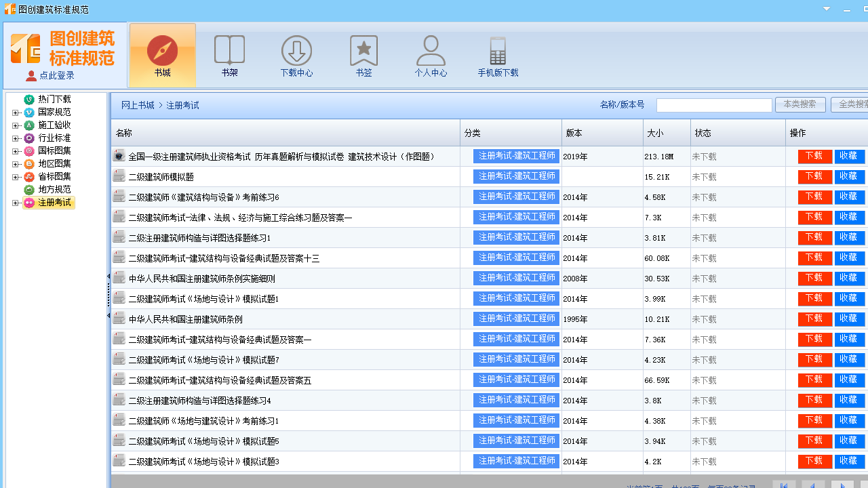Click the 名称/版本号 search input field
868x488 pixels.
[713, 104]
